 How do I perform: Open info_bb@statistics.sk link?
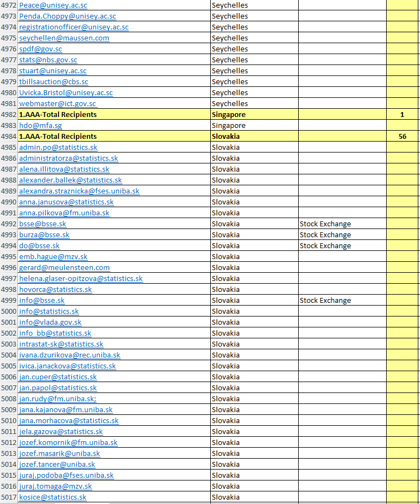click(x=55, y=333)
